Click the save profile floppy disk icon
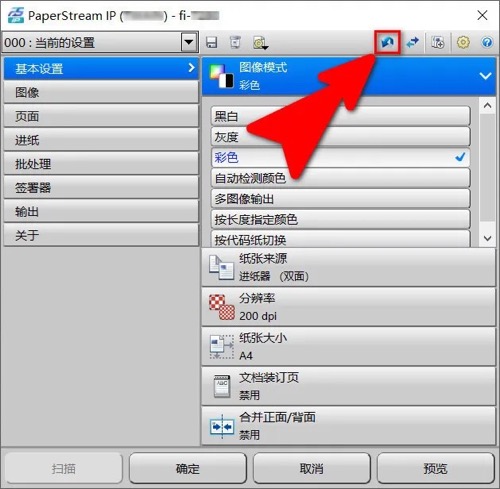Screen dimensions: 500x489 [x=212, y=43]
